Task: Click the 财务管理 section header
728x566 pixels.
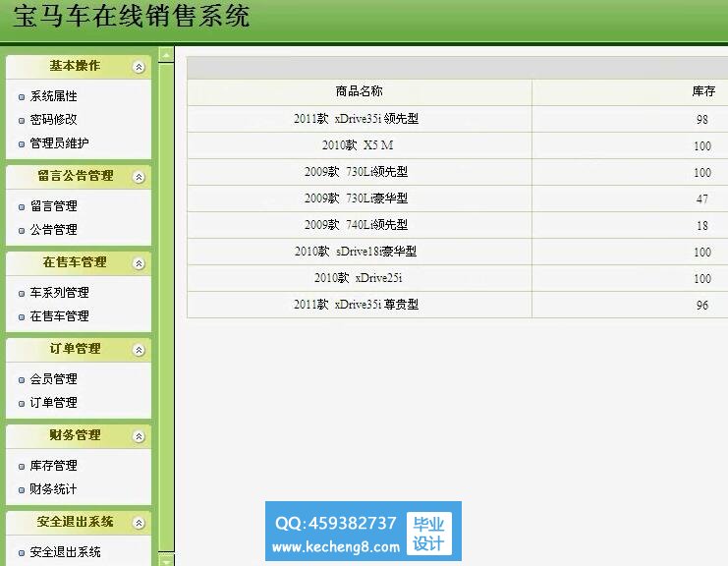Action: (79, 436)
